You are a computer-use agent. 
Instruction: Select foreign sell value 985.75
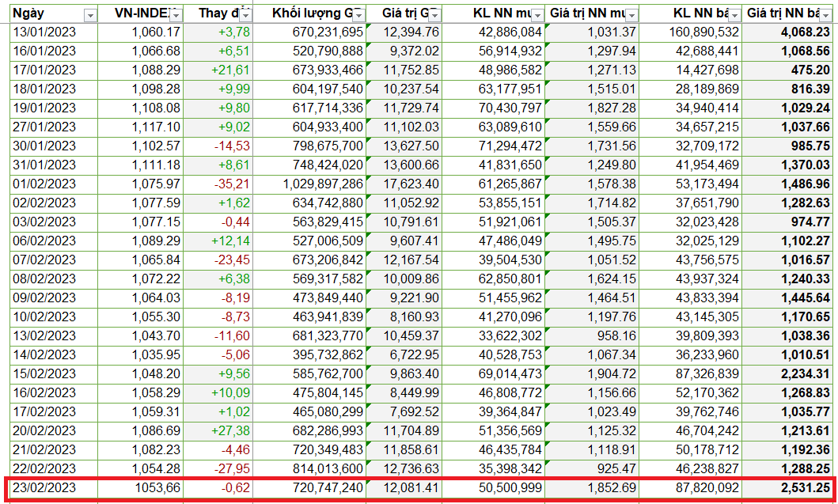[788, 146]
